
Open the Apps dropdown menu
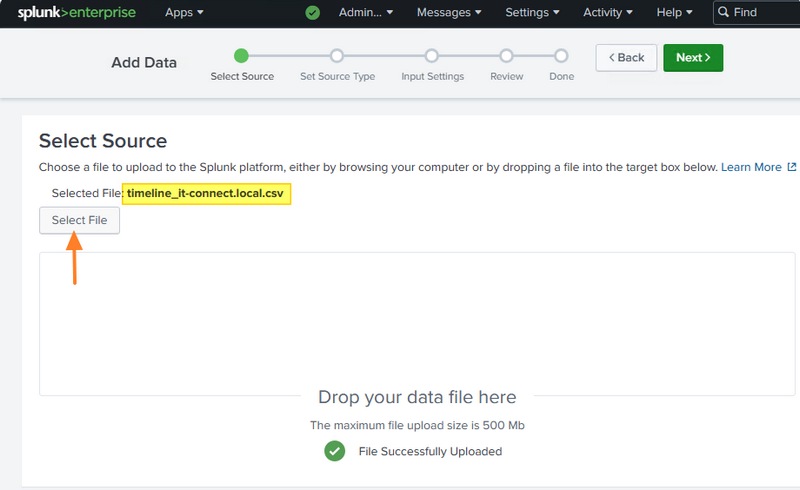[x=184, y=13]
